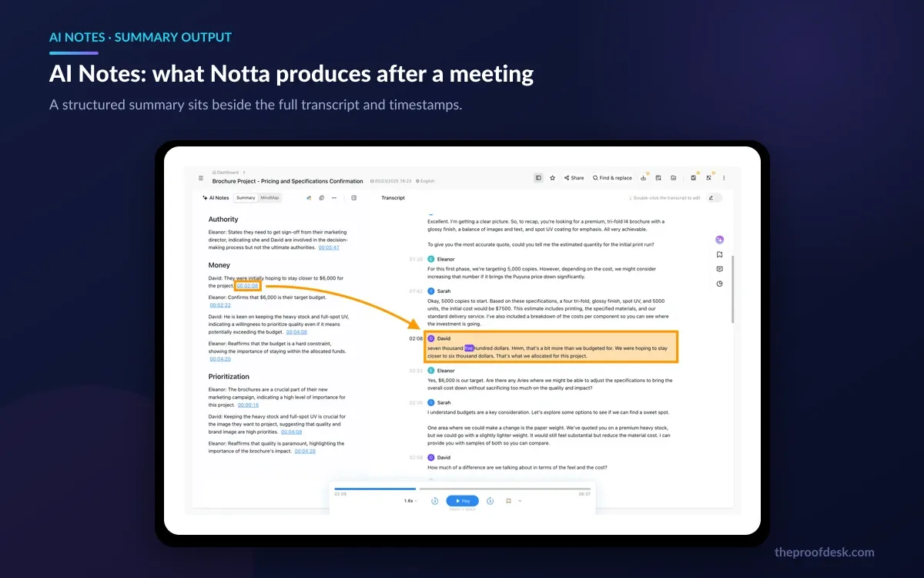924x578 pixels.
Task: Open the three-dot more options in header
Action: pos(724,178)
